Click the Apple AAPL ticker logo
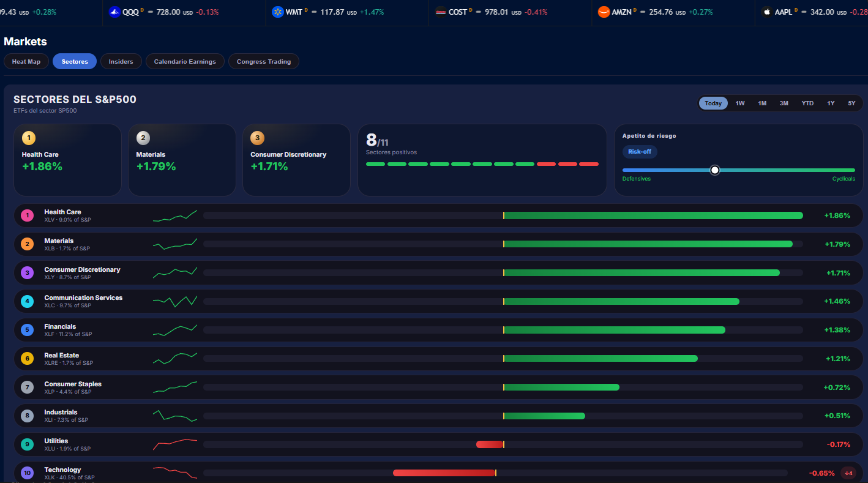The width and height of the screenshot is (868, 483). click(x=767, y=12)
